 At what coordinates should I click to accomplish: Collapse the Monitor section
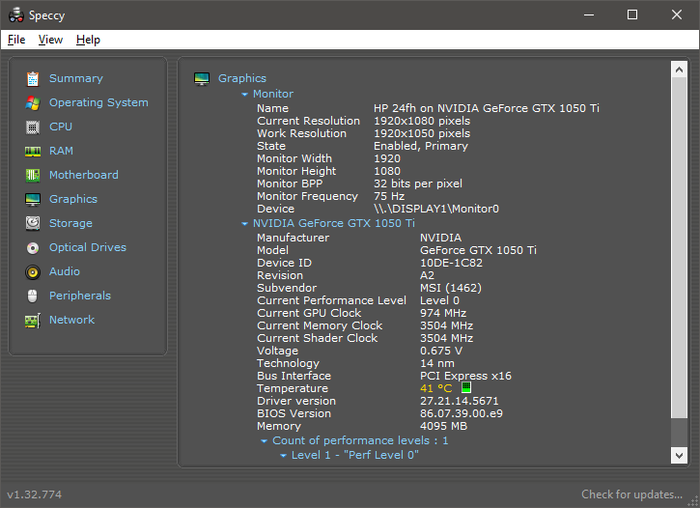pyautogui.click(x=244, y=94)
